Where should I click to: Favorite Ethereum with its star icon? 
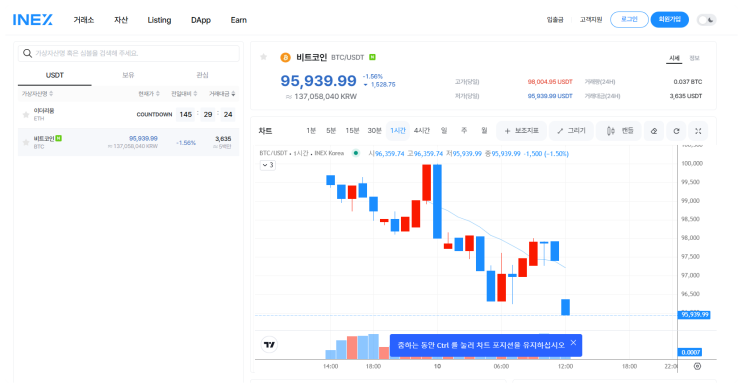(26, 115)
